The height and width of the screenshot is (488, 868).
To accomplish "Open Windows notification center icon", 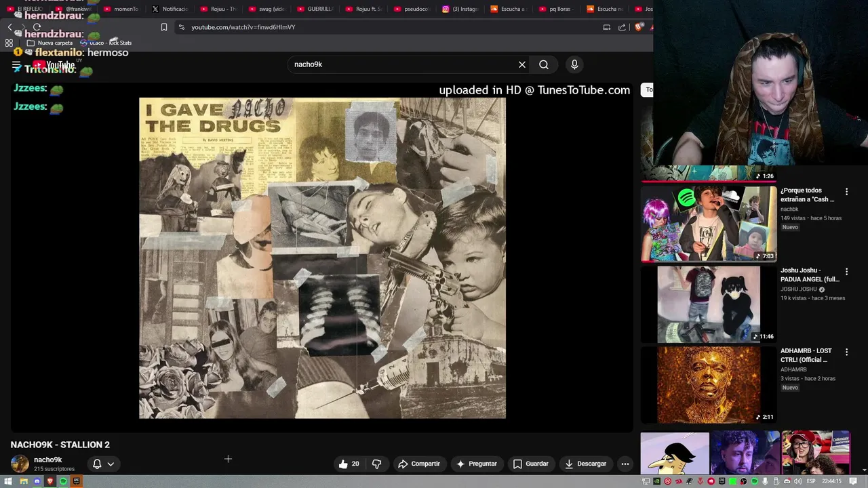I will pos(852,481).
